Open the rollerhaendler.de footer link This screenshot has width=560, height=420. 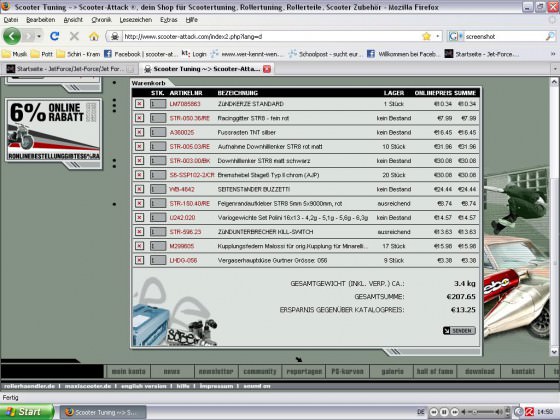(x=29, y=386)
